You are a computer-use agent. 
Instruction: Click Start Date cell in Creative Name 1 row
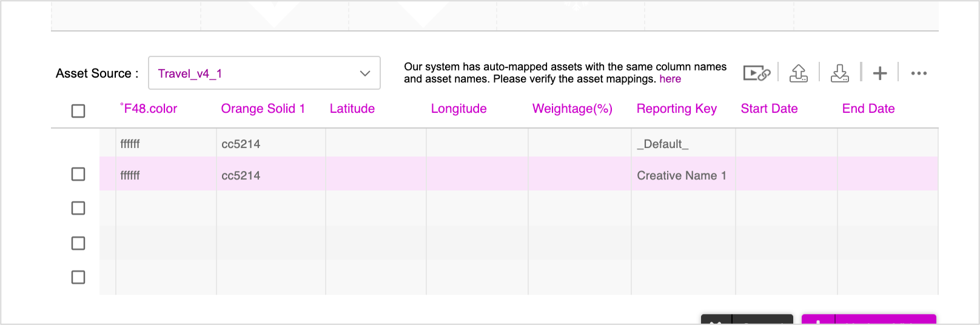pos(787,175)
